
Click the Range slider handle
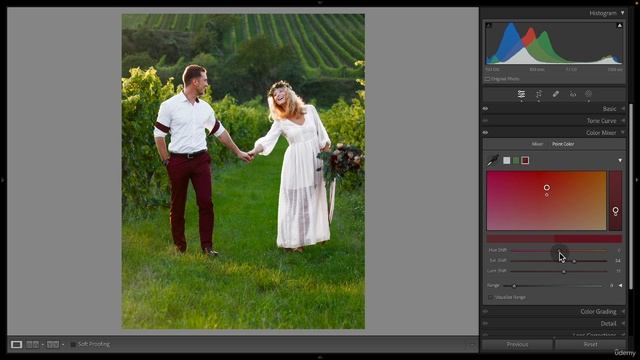coord(514,286)
